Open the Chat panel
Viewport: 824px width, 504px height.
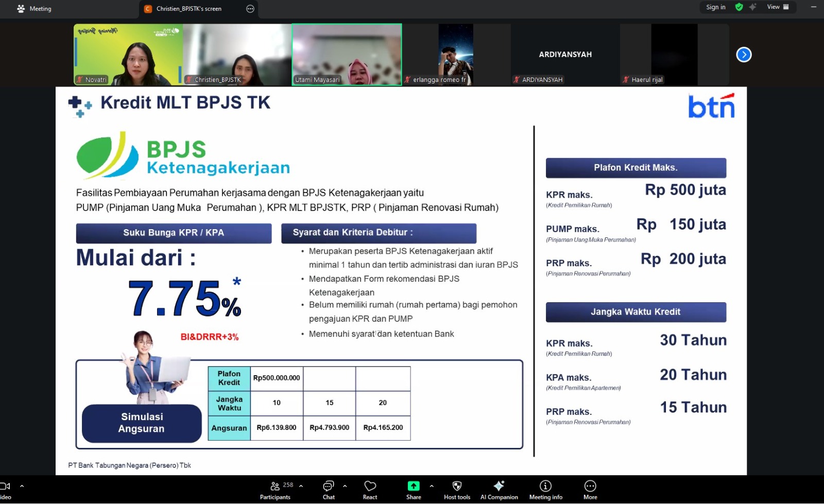(329, 490)
